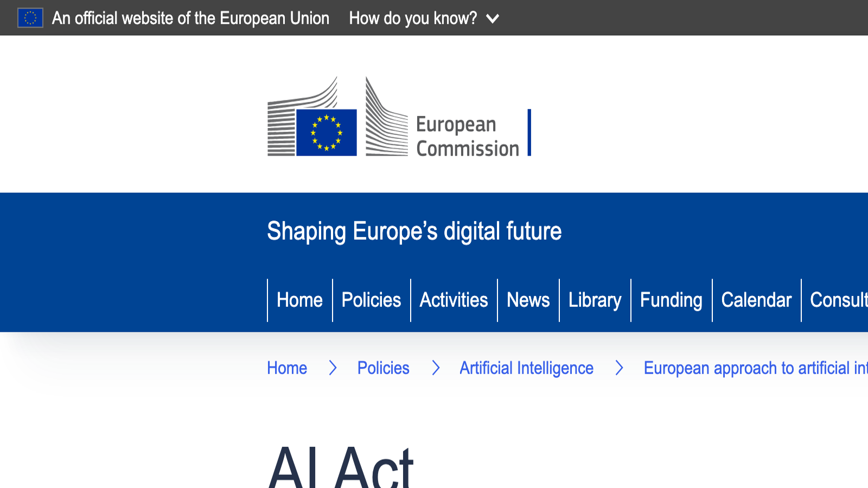868x488 pixels.
Task: Select Activities from the navigation menu
Action: pos(454,300)
